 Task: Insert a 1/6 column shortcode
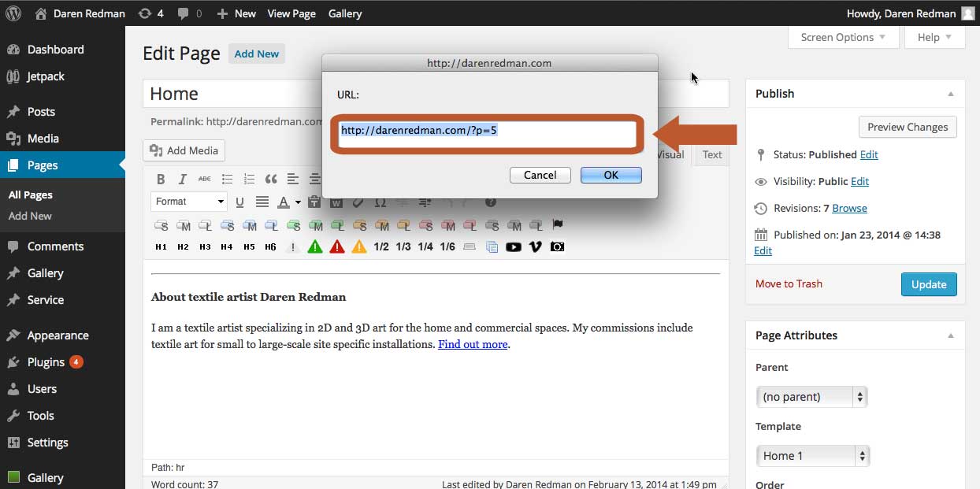pyautogui.click(x=447, y=247)
